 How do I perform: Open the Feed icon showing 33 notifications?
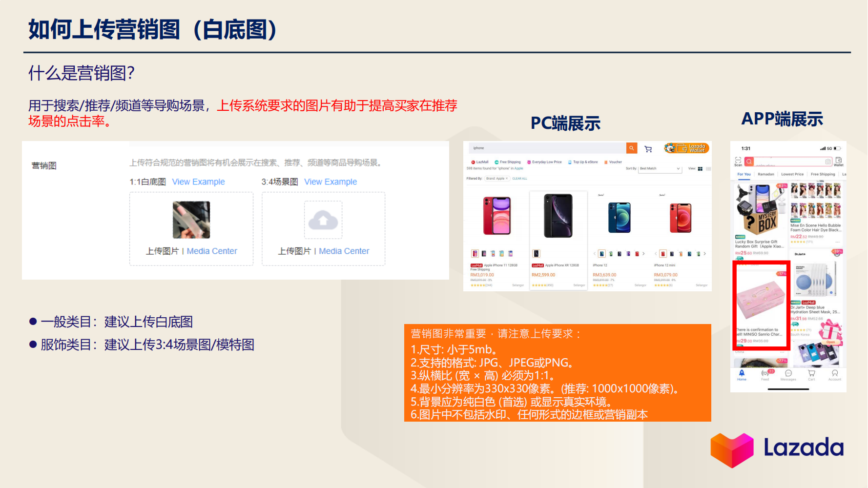[x=765, y=373]
